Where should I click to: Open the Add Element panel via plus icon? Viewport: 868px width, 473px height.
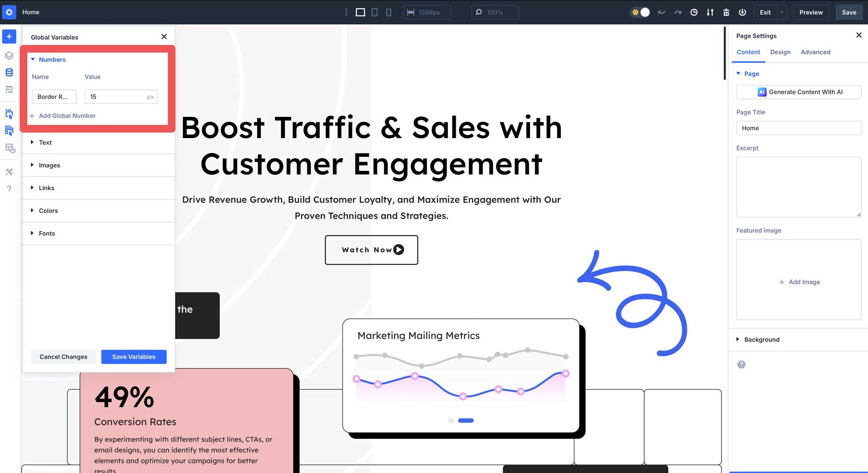(9, 36)
